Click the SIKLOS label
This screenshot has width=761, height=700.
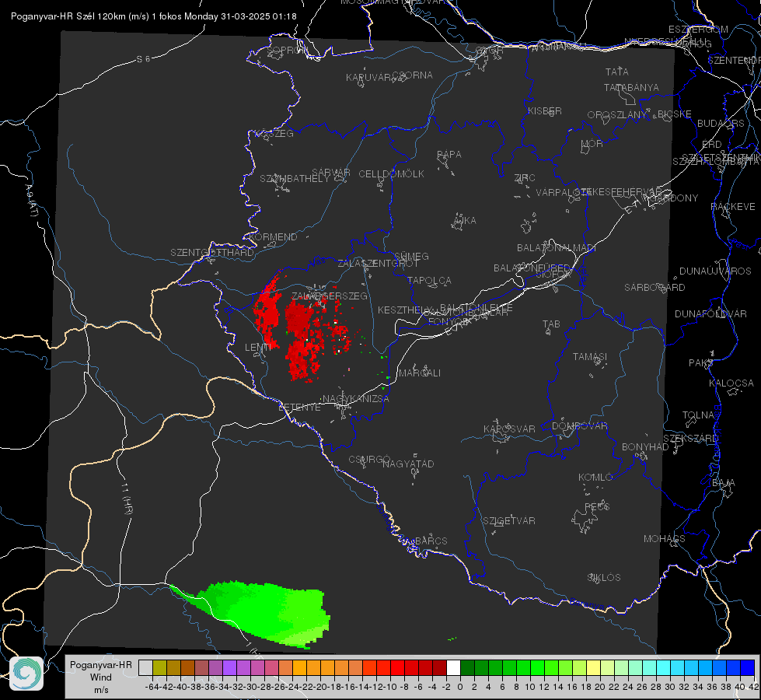point(604,578)
